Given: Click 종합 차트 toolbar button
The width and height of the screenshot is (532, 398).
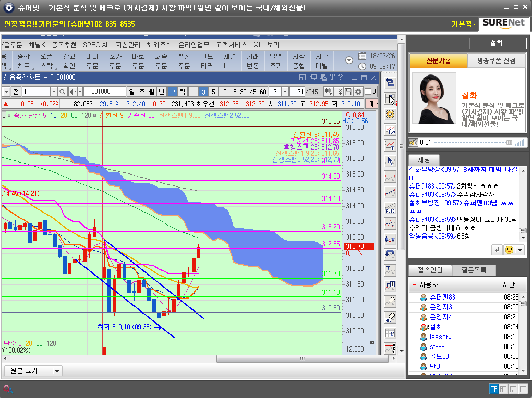Looking at the screenshot, I should pos(23,61).
